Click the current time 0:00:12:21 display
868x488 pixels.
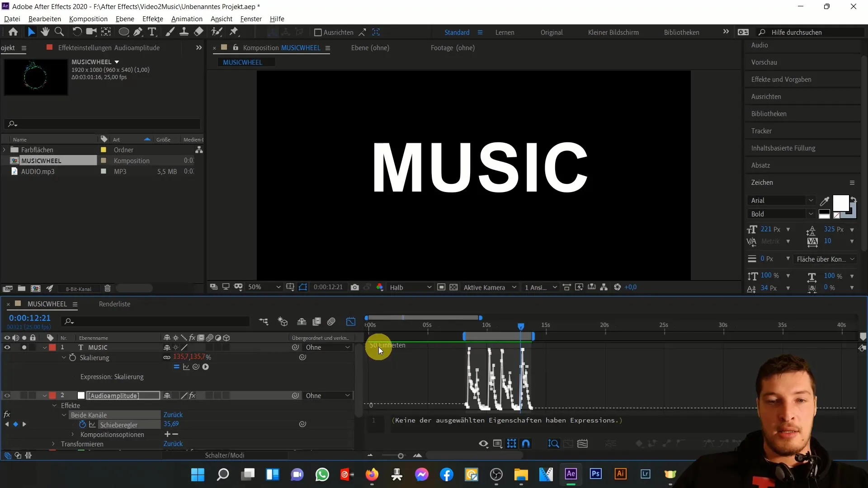(30, 318)
